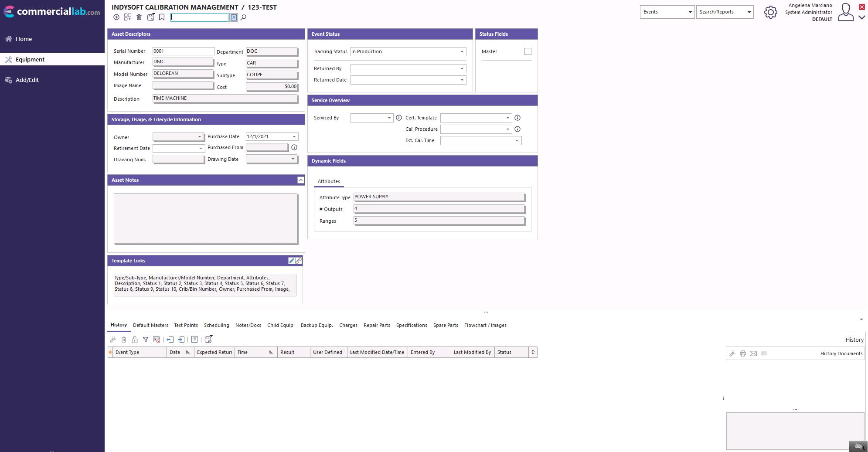Click the edit pencil icon in Template Links
The image size is (868, 452).
291,261
